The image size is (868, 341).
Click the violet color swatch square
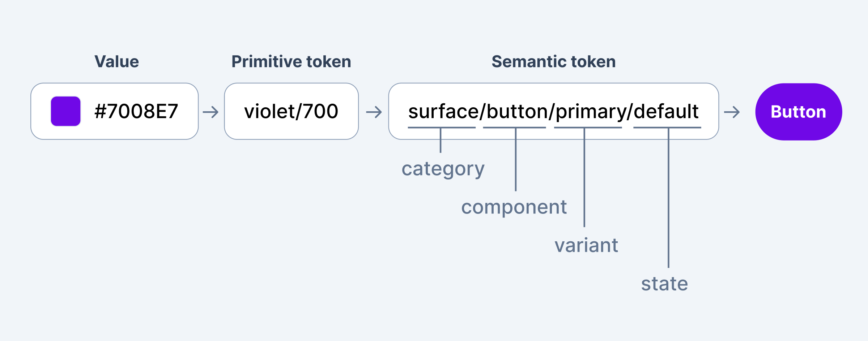coord(65,111)
